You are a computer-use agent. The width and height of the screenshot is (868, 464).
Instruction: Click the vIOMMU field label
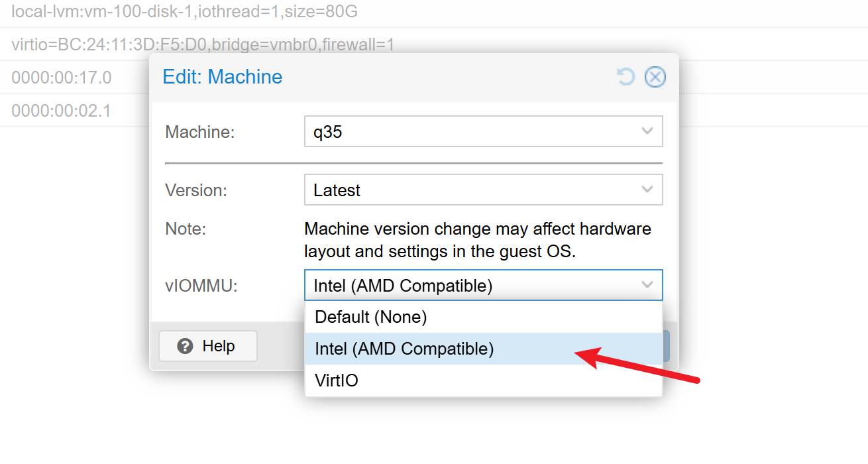[201, 286]
